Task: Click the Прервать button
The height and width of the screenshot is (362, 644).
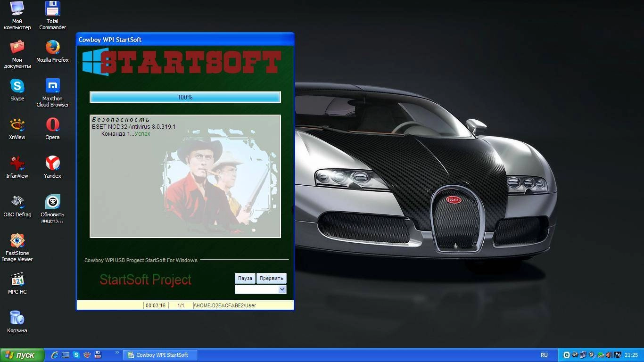Action: tap(272, 278)
